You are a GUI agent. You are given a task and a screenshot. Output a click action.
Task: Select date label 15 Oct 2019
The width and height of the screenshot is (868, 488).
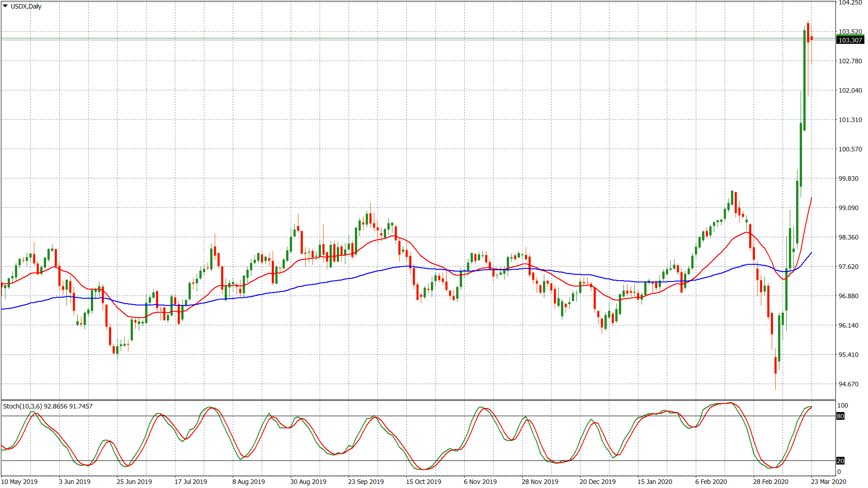(x=424, y=482)
